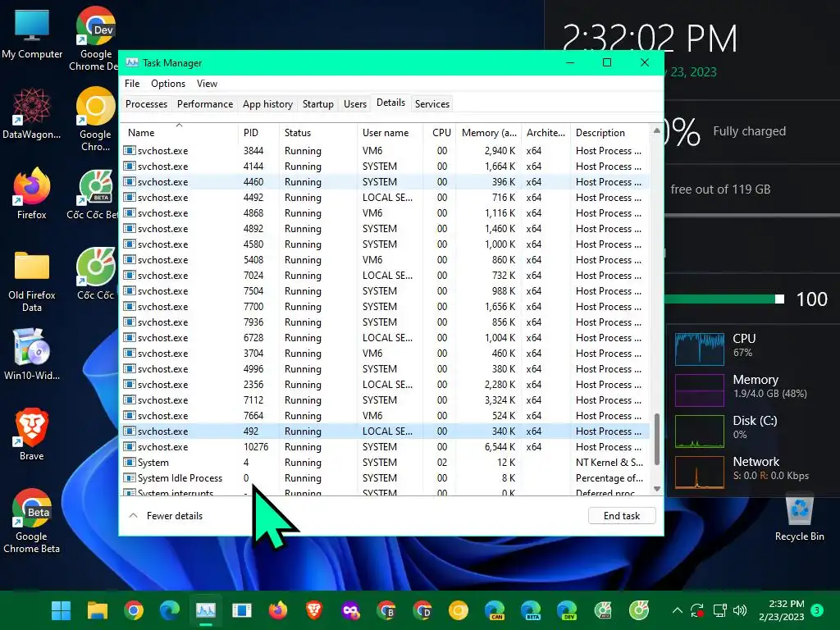Click the End task button
Viewport: 840px width, 630px height.
pyautogui.click(x=622, y=516)
